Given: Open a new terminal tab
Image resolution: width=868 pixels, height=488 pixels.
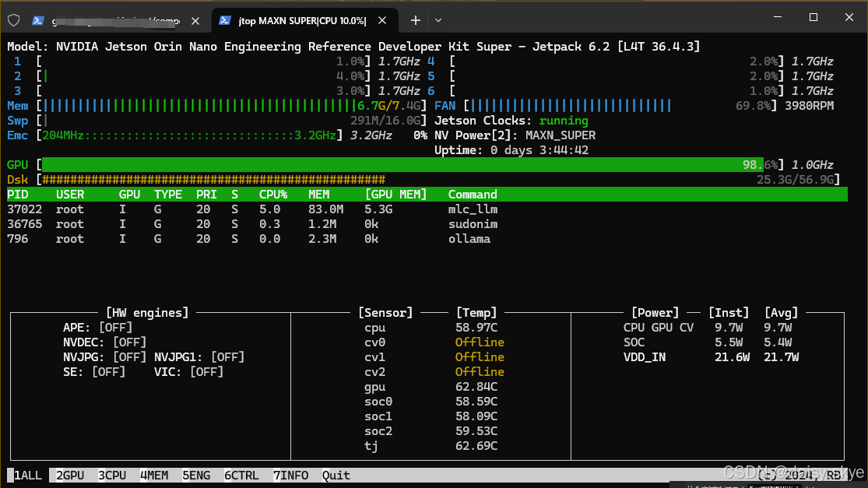Looking at the screenshot, I should [x=415, y=20].
